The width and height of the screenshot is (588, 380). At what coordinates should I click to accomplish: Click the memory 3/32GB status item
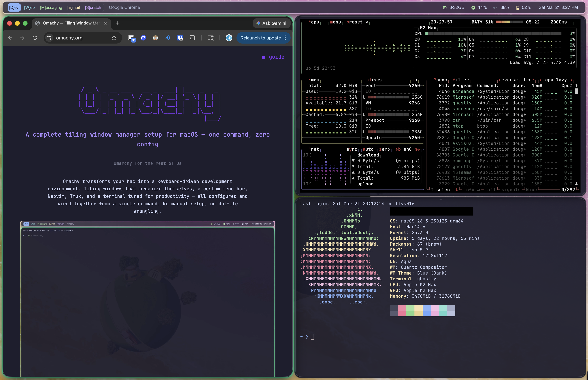[453, 7]
